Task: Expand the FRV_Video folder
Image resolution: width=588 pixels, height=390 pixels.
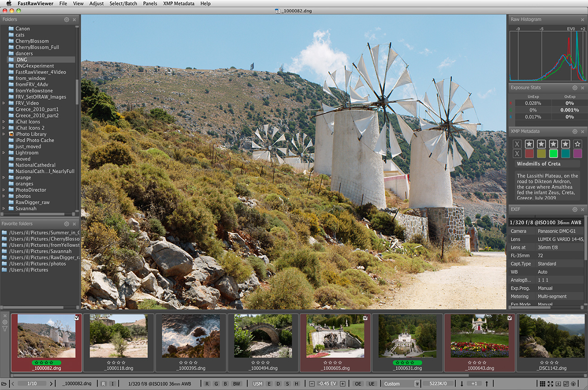Action: (4, 103)
